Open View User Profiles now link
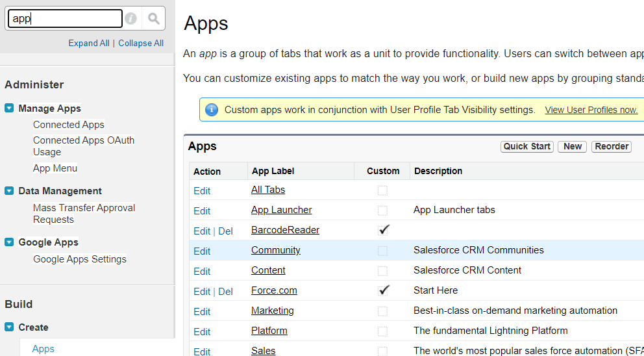This screenshot has width=644, height=356. (x=591, y=110)
